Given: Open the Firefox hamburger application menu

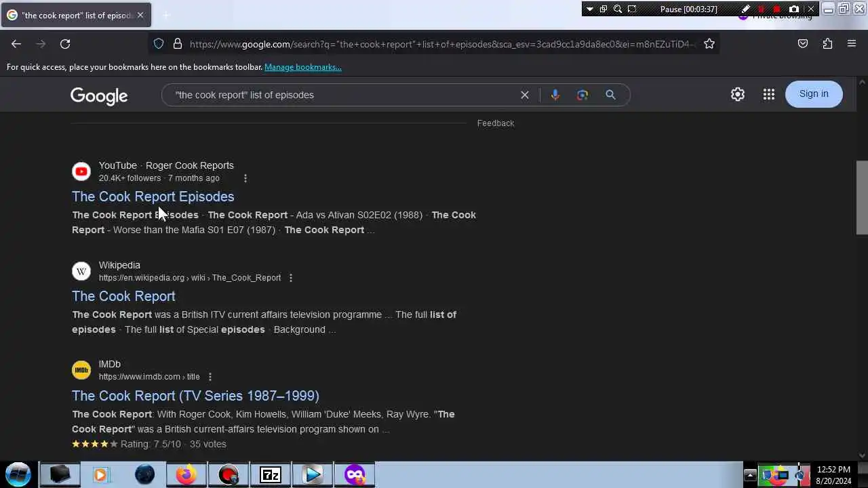Looking at the screenshot, I should 852,44.
